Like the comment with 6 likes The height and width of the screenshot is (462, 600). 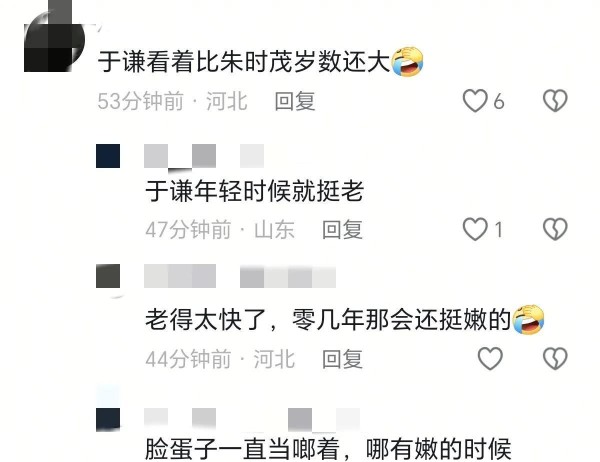[475, 101]
